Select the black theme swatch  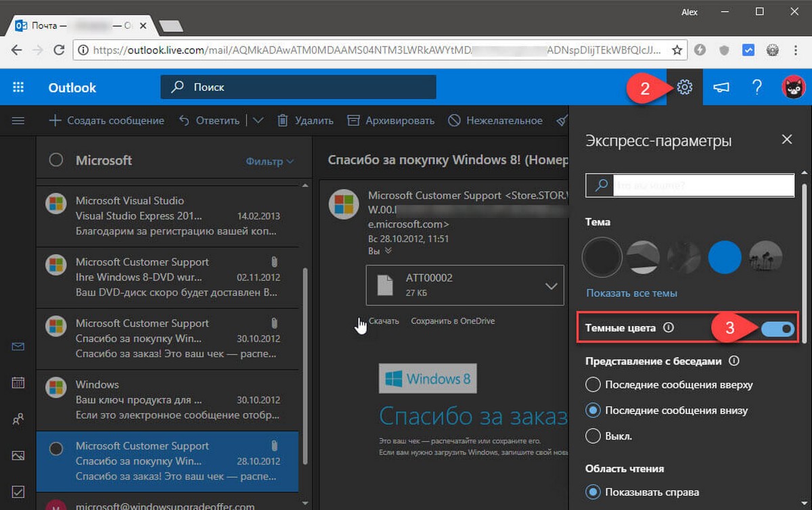click(602, 257)
